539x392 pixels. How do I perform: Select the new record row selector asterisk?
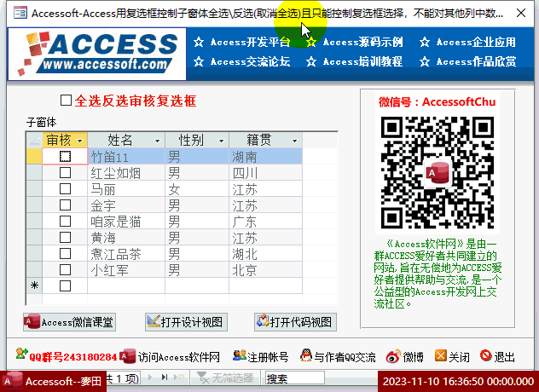click(x=34, y=285)
